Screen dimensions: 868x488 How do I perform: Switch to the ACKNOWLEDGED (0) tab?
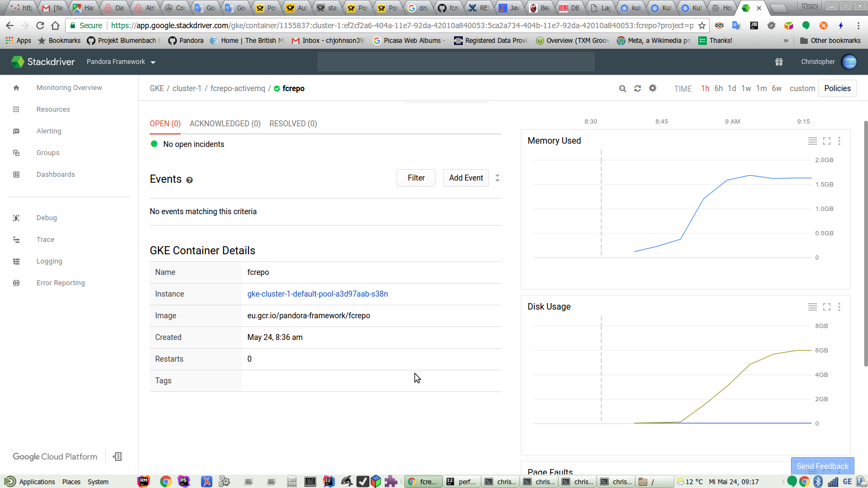point(225,124)
